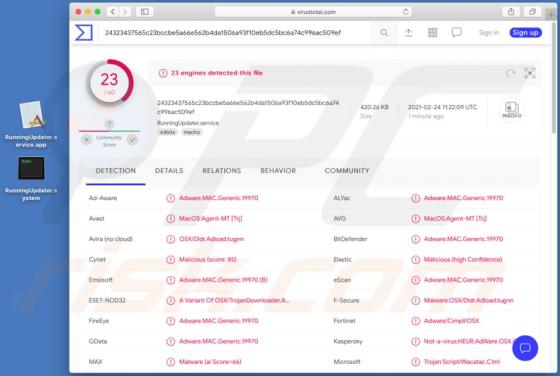Image resolution: width=560 pixels, height=376 pixels.
Task: Open the COMMUNITY tab
Action: tap(347, 171)
